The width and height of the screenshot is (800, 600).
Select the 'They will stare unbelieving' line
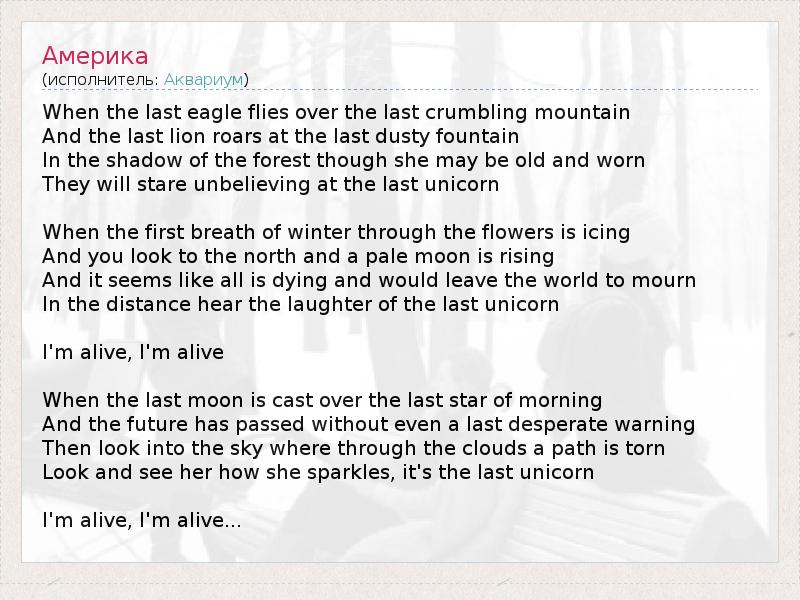point(270,184)
